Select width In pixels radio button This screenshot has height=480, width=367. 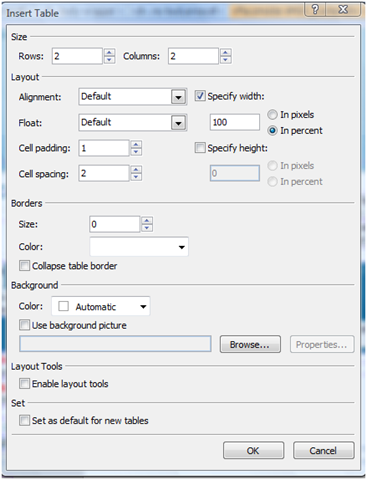272,115
